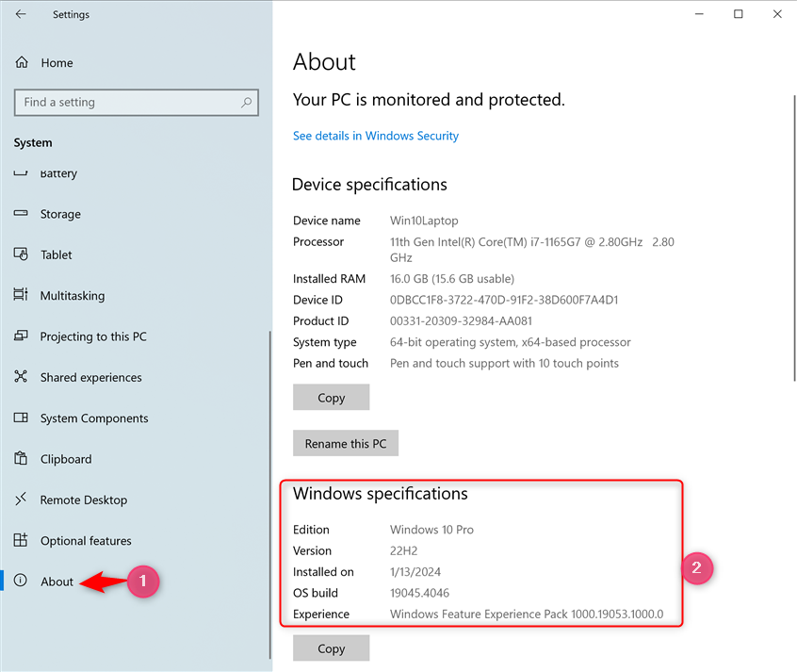Go to Multitasking settings

73,296
